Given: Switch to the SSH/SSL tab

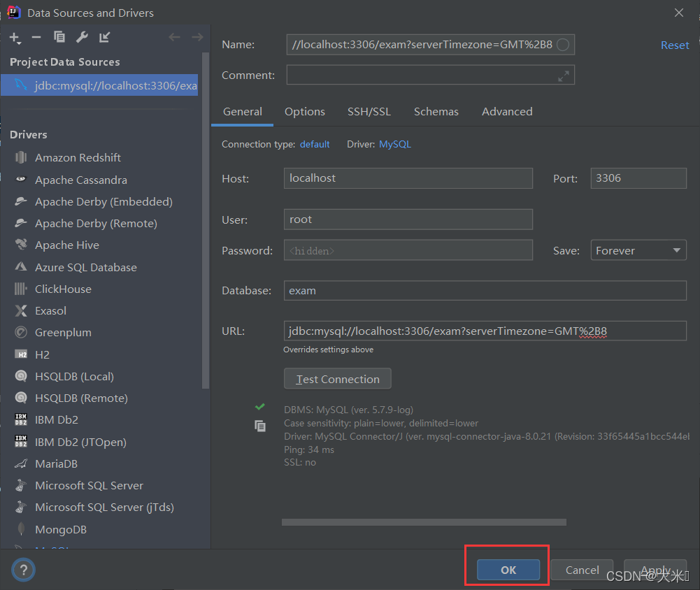Looking at the screenshot, I should [369, 112].
